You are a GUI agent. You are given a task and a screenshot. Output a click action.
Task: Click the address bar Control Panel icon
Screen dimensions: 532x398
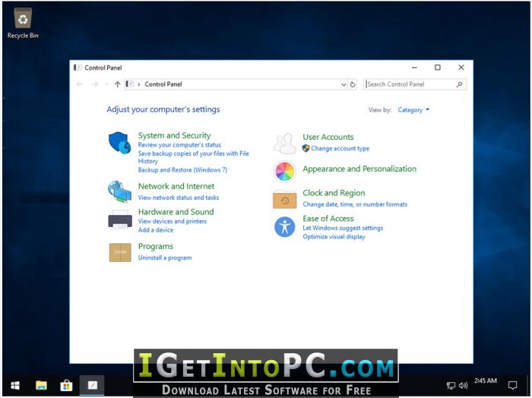pyautogui.click(x=130, y=84)
